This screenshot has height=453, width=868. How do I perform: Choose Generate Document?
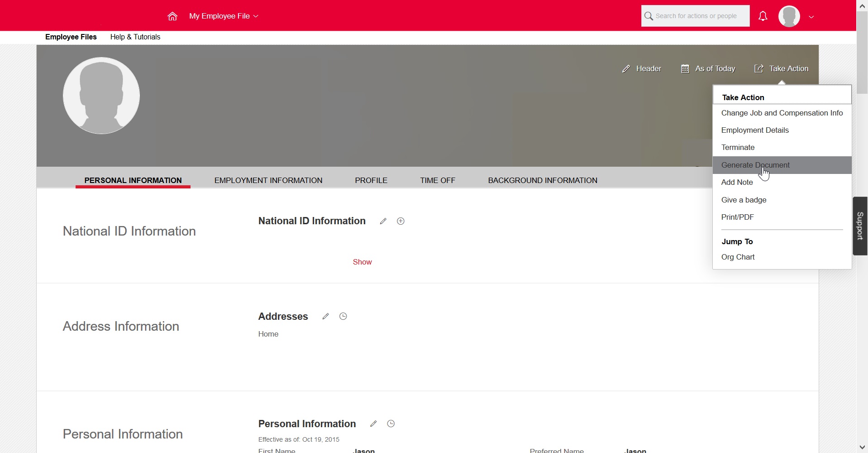point(782,165)
